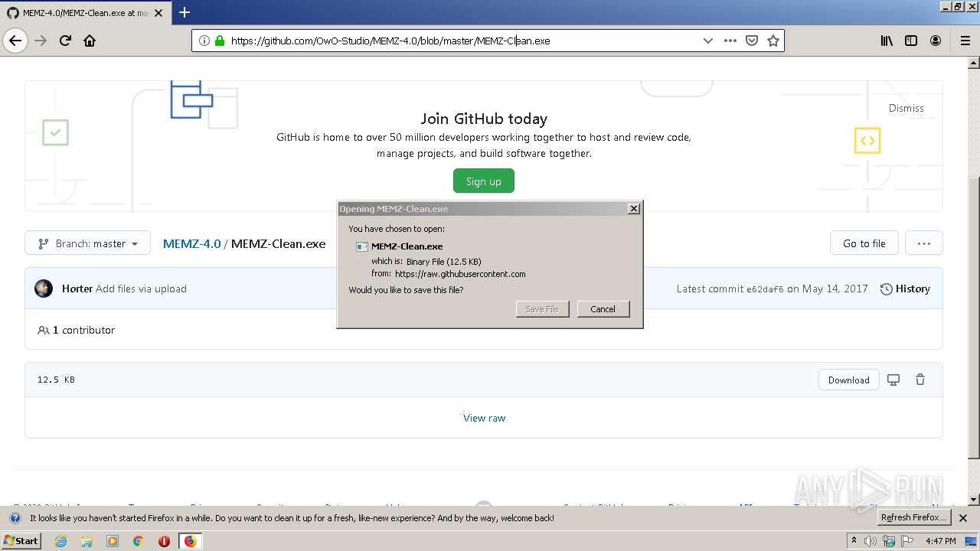Open the View raw link
Screen dimensions: 980x551
point(484,418)
